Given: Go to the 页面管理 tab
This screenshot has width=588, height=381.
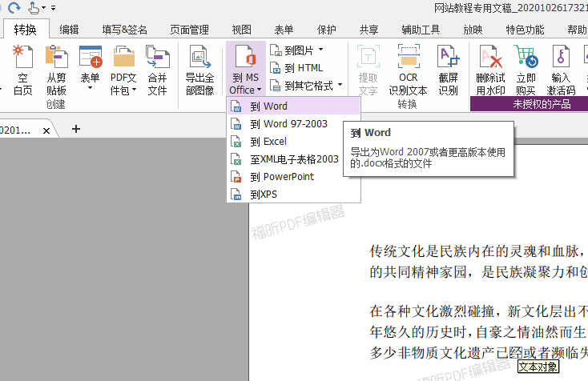Looking at the screenshot, I should pos(189,30).
